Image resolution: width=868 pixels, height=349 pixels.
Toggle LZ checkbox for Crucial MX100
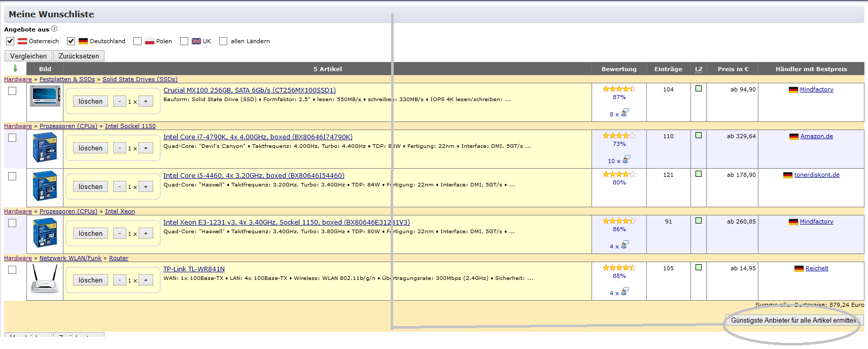699,88
